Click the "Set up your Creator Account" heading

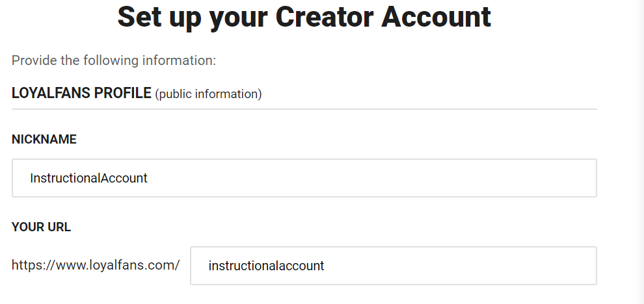pos(304,18)
